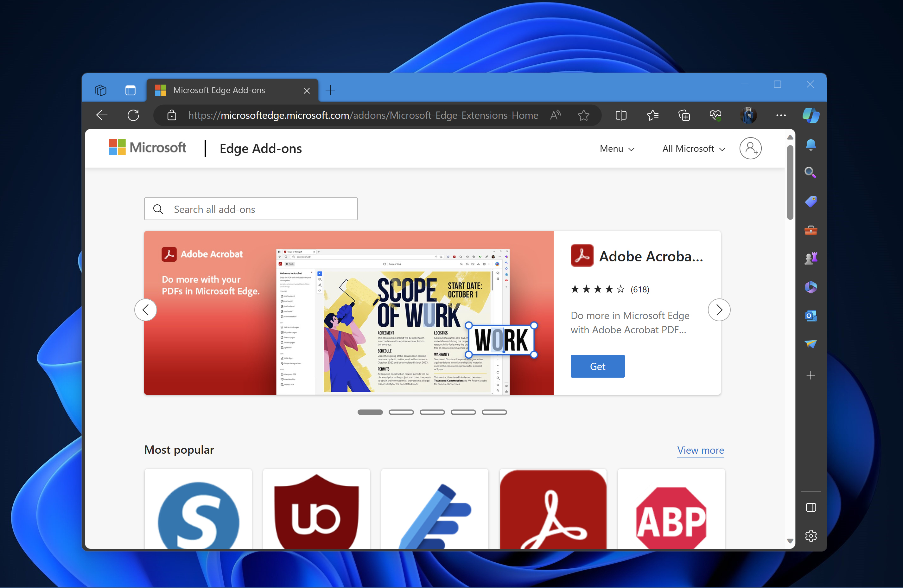Screen dimensions: 903x588
Task: Click the Adobe Acrobat star rating
Action: click(597, 289)
